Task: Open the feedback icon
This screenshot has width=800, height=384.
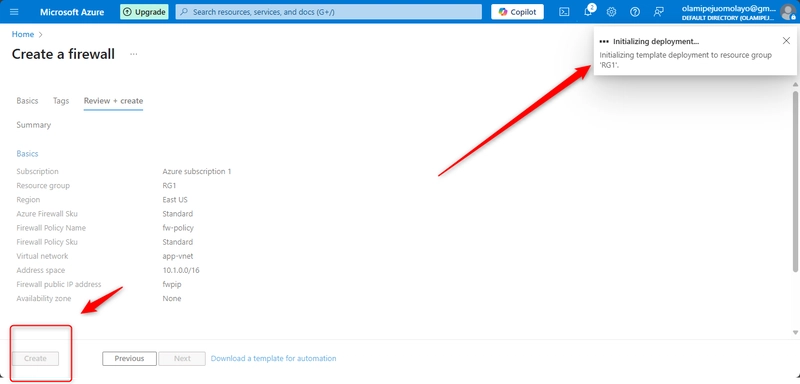Action: click(x=659, y=12)
